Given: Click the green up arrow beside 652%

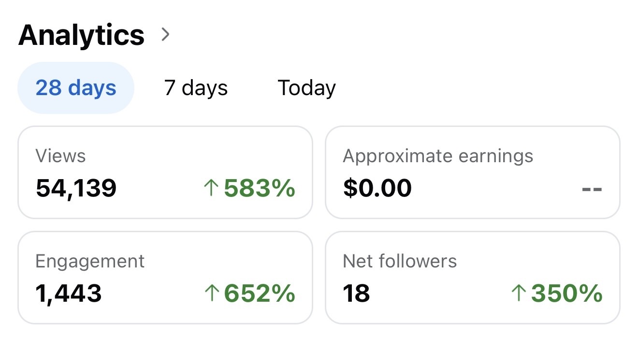Looking at the screenshot, I should tap(211, 293).
